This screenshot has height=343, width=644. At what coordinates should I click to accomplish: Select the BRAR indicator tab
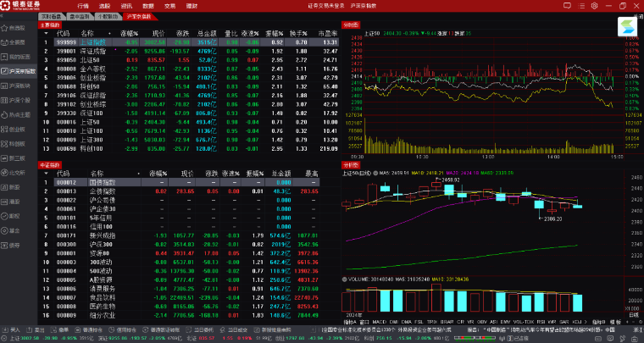(x=447, y=322)
